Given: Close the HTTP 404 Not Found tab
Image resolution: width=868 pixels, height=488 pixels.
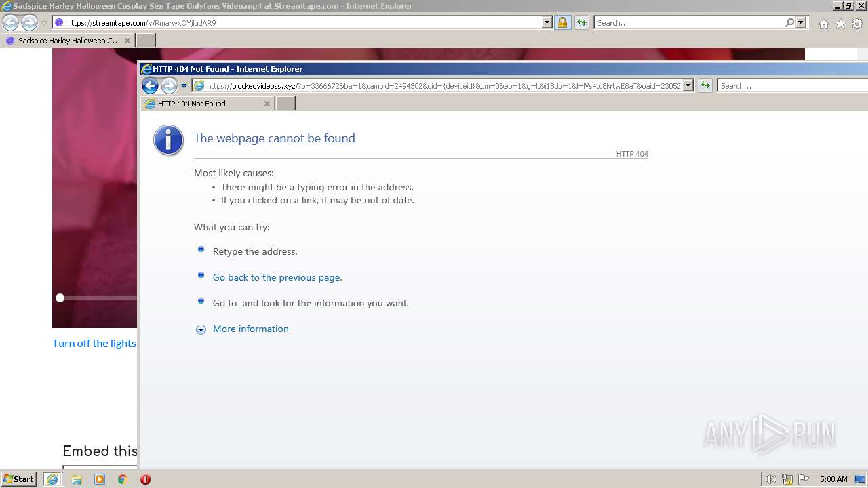Looking at the screenshot, I should point(267,104).
